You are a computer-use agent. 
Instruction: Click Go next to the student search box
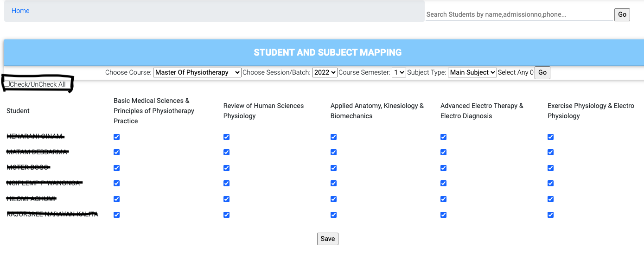coord(622,14)
